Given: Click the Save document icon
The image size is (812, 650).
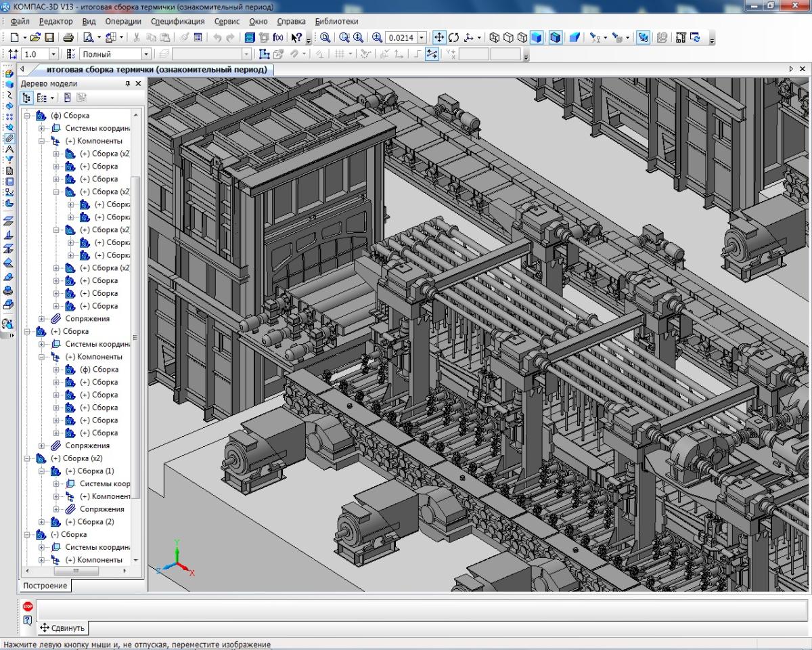Looking at the screenshot, I should tap(49, 38).
